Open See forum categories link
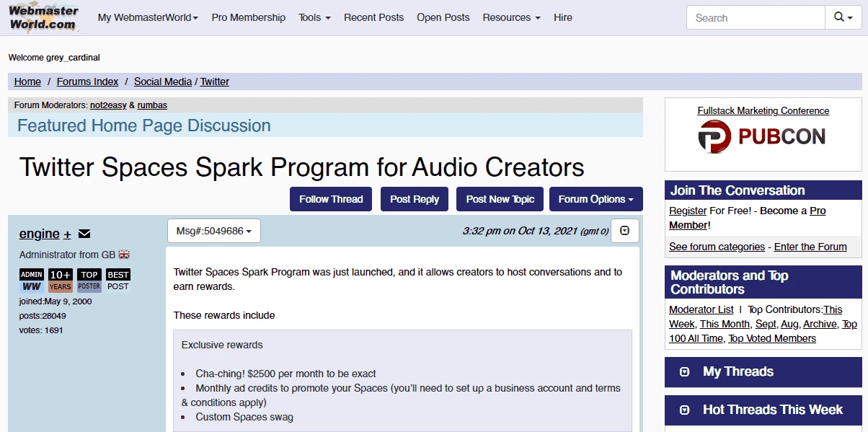The image size is (868, 432). pyautogui.click(x=717, y=247)
